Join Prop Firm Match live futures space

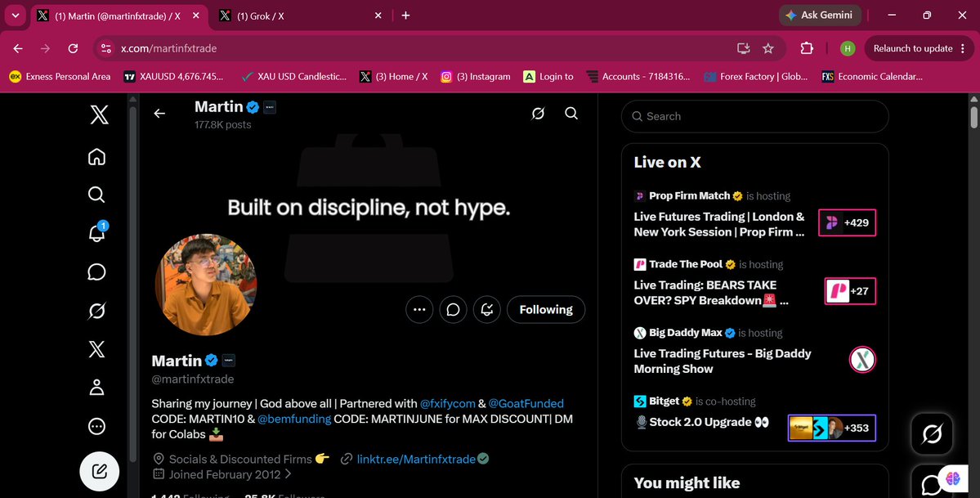pos(720,224)
